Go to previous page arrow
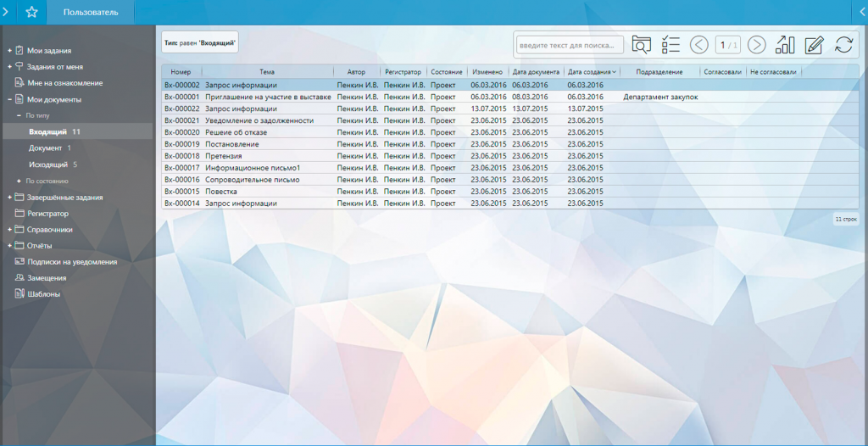Image resolution: width=868 pixels, height=446 pixels. pyautogui.click(x=699, y=45)
